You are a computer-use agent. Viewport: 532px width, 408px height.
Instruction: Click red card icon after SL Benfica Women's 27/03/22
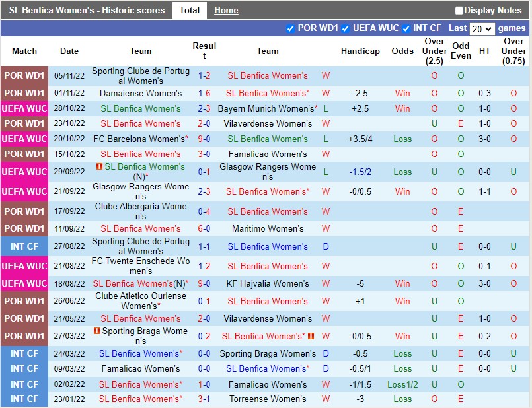pyautogui.click(x=311, y=336)
